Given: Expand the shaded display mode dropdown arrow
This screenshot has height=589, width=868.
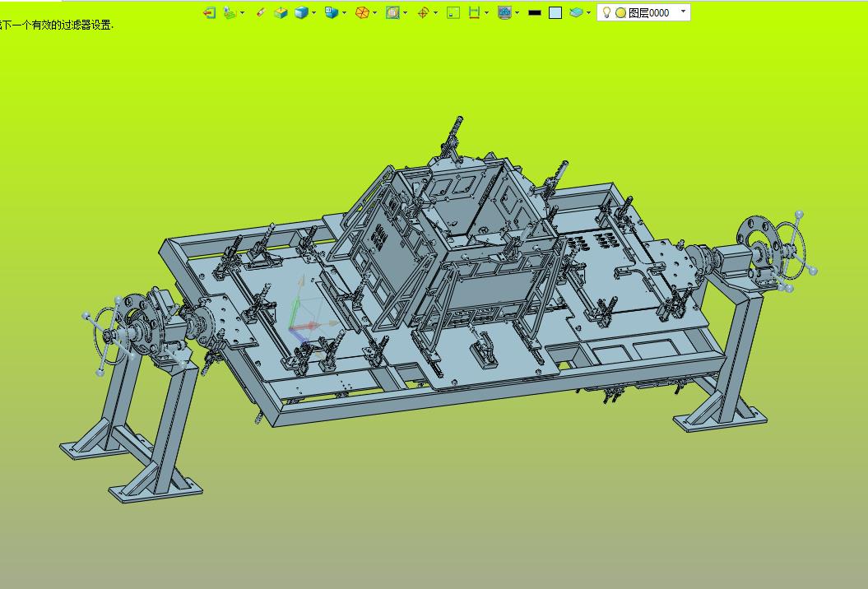Looking at the screenshot, I should tap(313, 12).
